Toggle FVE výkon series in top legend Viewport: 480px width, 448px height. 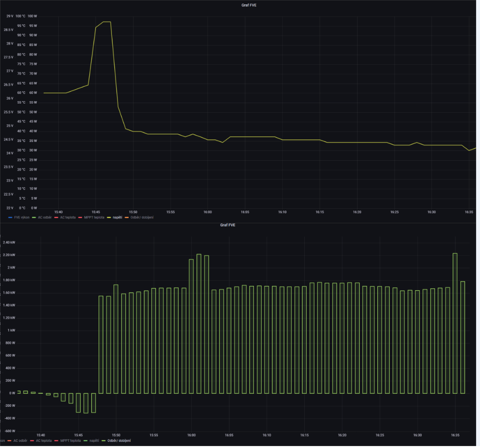coord(22,217)
